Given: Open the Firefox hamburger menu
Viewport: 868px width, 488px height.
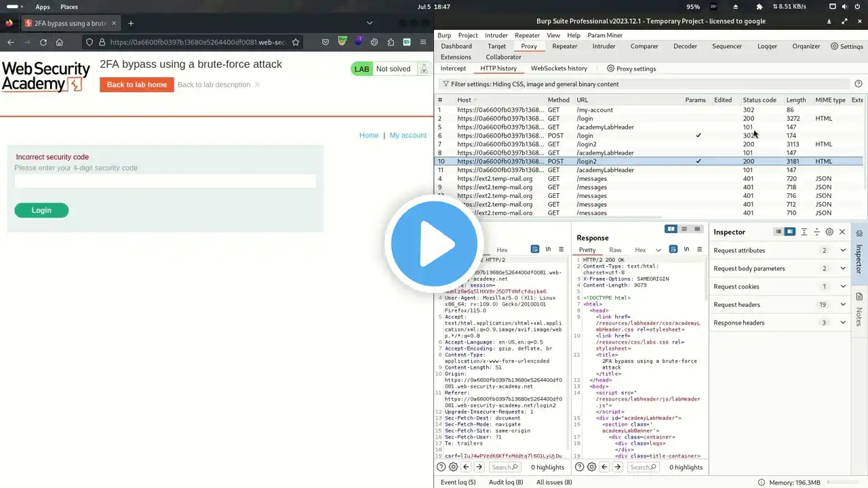Looking at the screenshot, I should (x=423, y=42).
